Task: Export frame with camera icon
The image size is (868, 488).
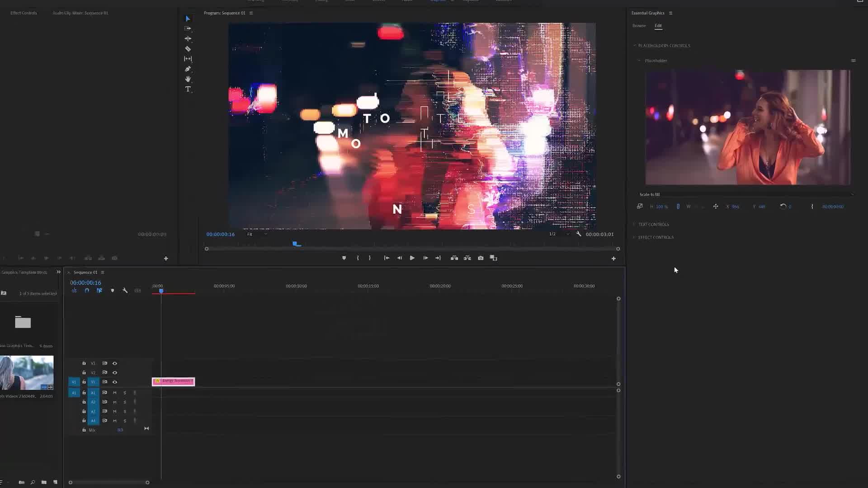Action: pos(481,258)
